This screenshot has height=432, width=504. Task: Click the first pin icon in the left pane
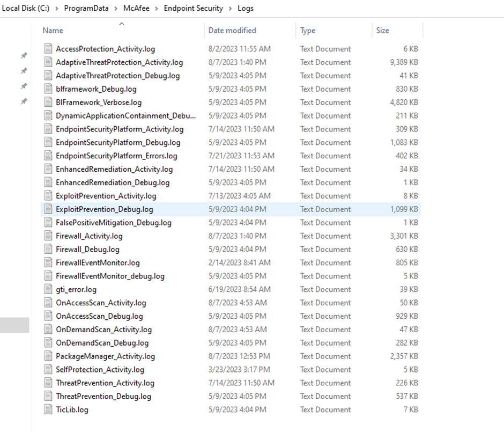point(24,56)
